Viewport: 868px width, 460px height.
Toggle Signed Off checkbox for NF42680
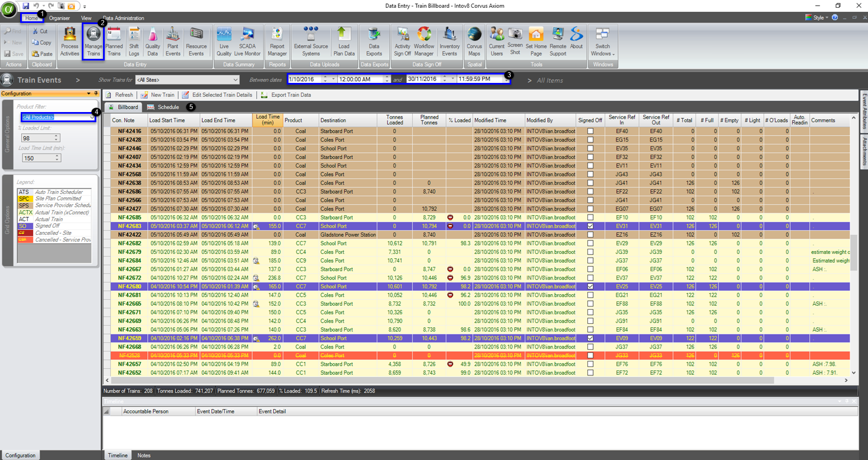click(590, 286)
